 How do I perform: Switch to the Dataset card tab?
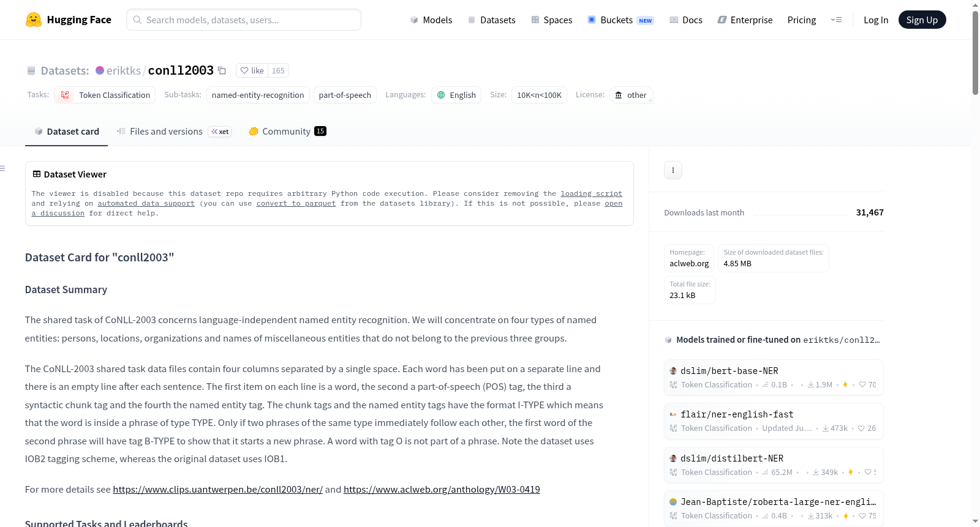pyautogui.click(x=66, y=131)
